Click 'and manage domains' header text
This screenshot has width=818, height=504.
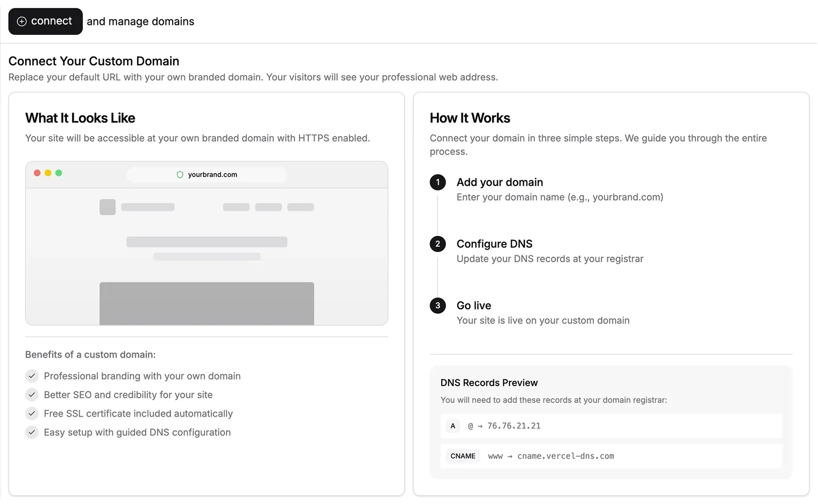(x=140, y=21)
